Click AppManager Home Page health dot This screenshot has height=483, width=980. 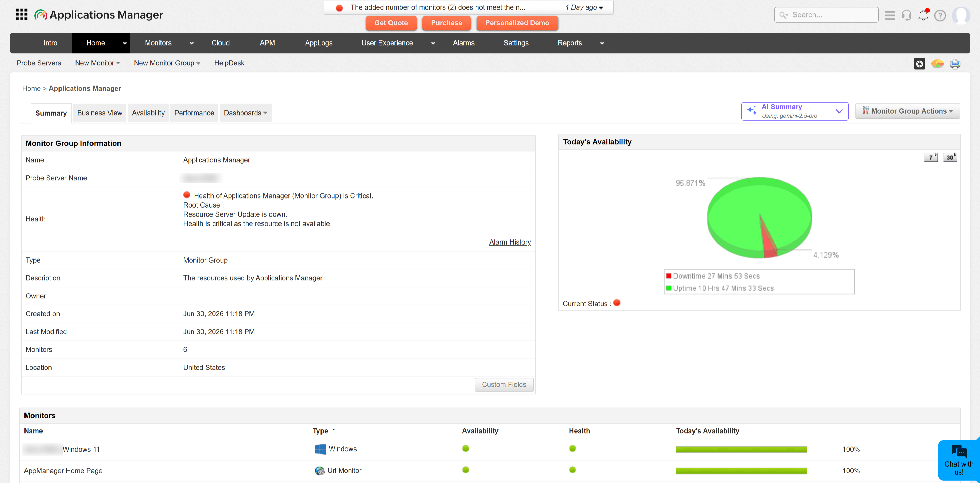tap(572, 470)
